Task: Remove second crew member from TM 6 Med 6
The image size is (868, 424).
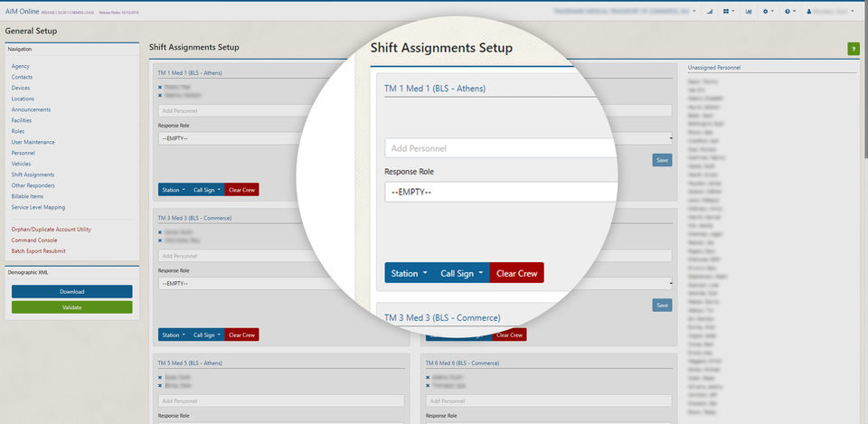Action: [428, 385]
